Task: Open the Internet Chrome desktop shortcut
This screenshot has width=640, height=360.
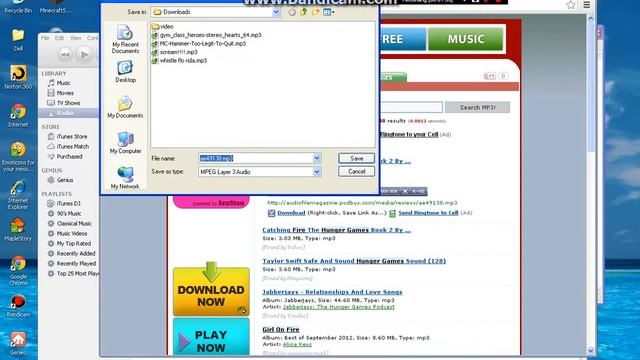Action: [x=18, y=116]
